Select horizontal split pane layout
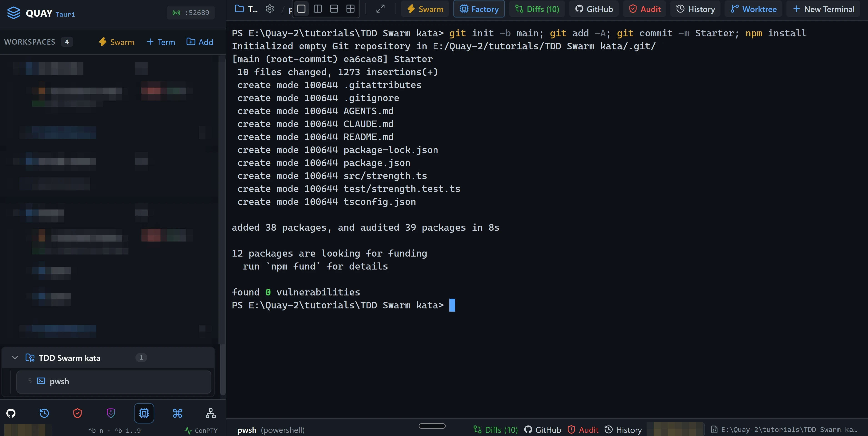The width and height of the screenshot is (868, 436). click(334, 9)
